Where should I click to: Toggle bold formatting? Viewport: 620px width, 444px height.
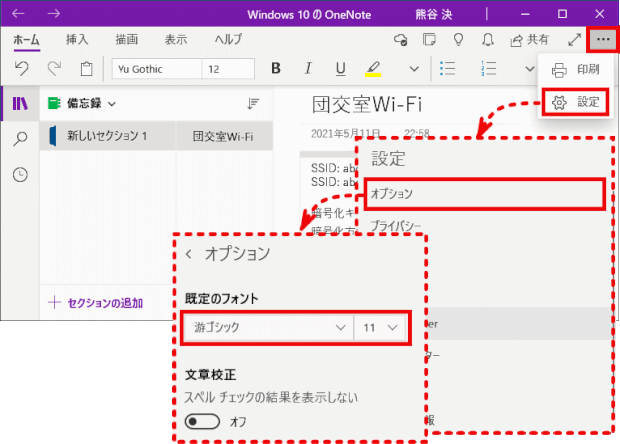coord(276,69)
